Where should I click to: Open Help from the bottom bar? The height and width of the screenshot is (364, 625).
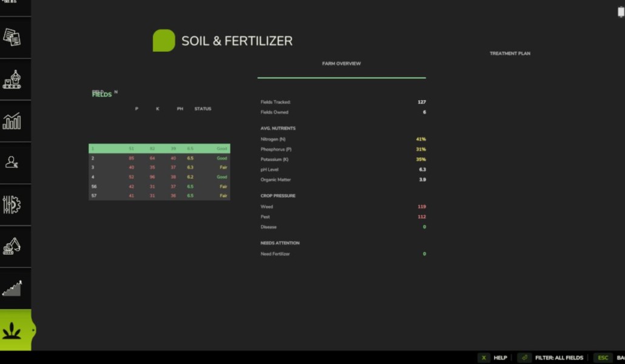click(500, 357)
